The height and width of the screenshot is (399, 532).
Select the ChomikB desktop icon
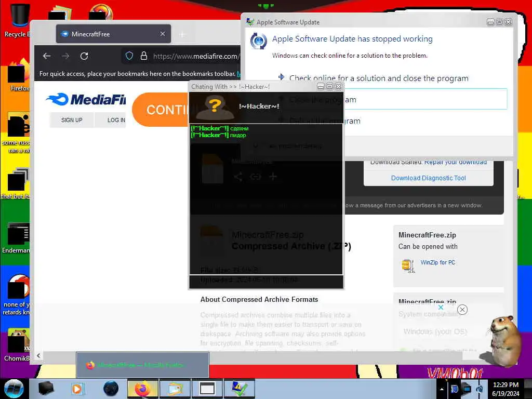point(17,345)
